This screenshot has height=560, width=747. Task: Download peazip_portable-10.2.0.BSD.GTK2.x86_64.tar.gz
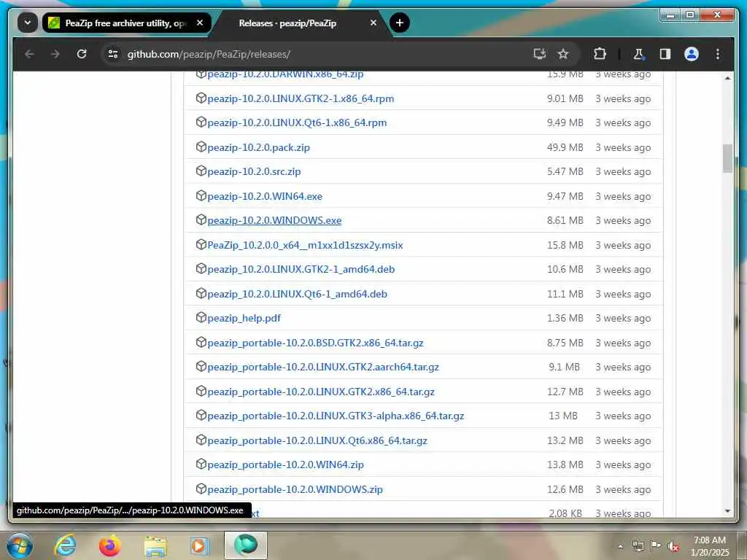click(x=315, y=343)
